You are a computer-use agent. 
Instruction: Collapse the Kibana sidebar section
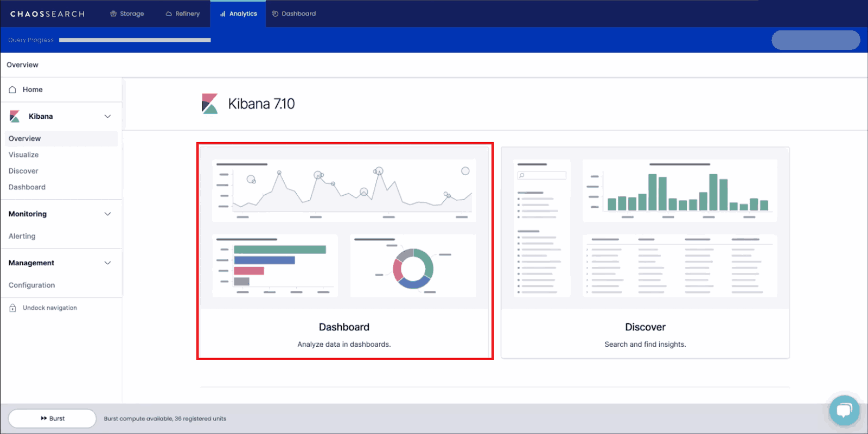tap(107, 116)
